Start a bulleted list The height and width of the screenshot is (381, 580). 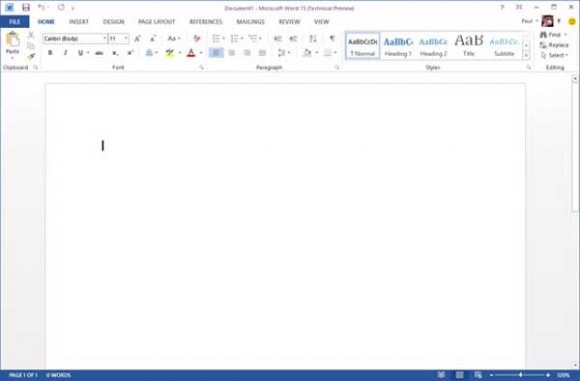coord(216,38)
